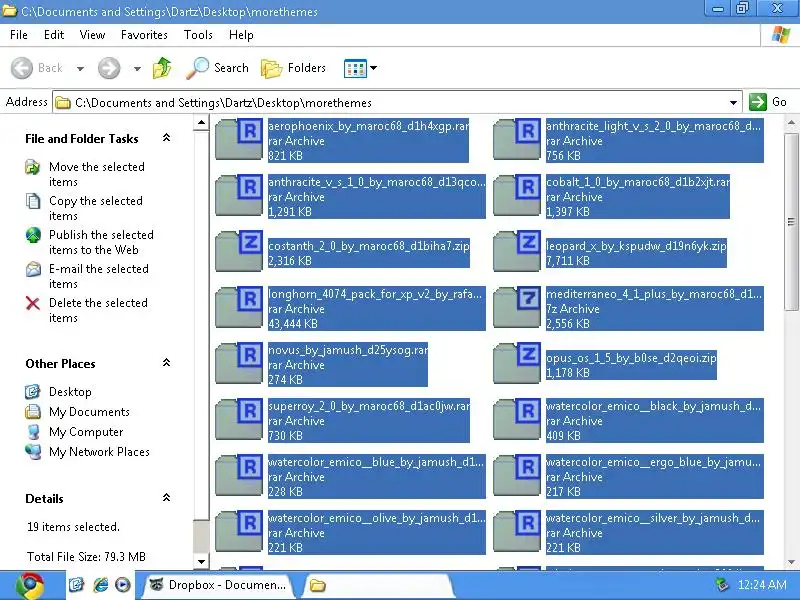
Task: Click the Go button
Action: pos(768,102)
